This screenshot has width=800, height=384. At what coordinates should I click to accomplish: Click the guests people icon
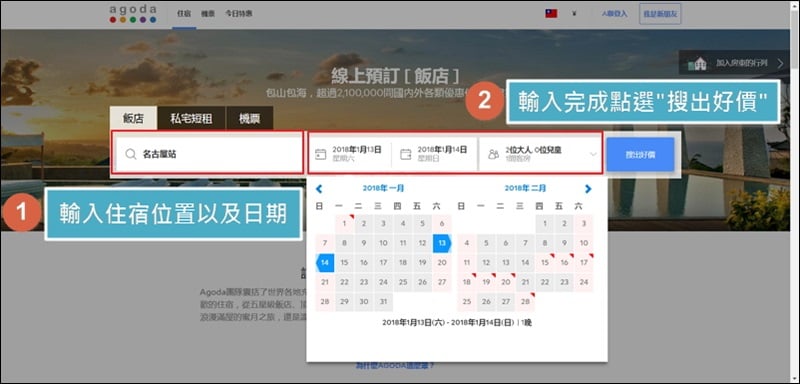click(493, 154)
